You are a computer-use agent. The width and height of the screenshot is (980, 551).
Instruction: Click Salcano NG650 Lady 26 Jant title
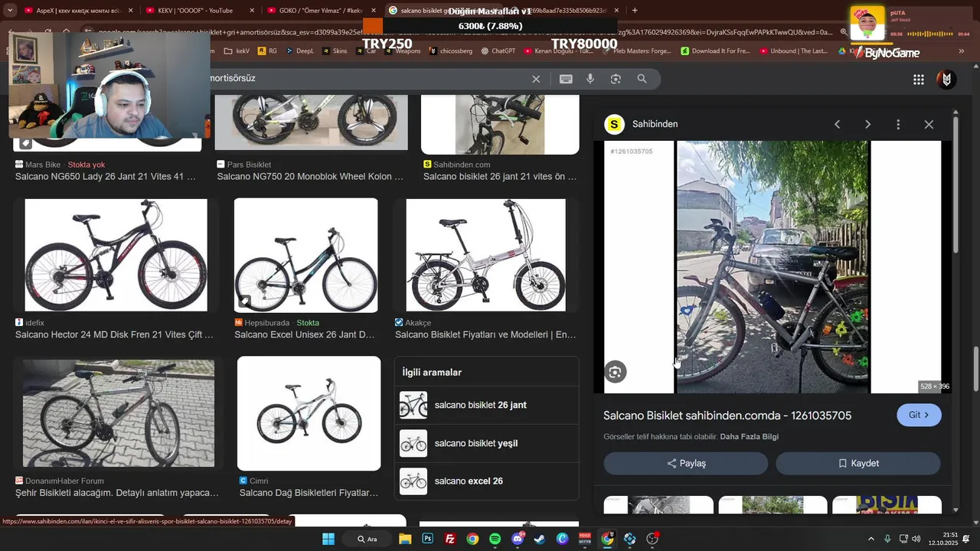click(x=106, y=177)
